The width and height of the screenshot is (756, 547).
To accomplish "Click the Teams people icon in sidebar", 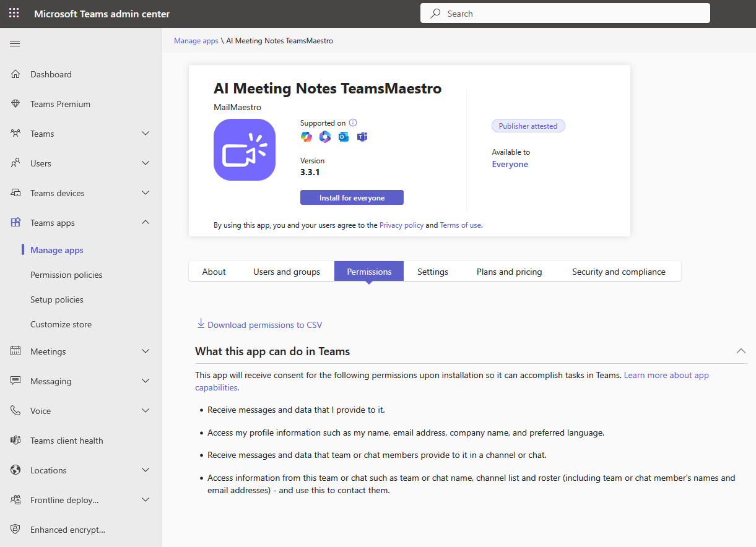I will [x=16, y=134].
